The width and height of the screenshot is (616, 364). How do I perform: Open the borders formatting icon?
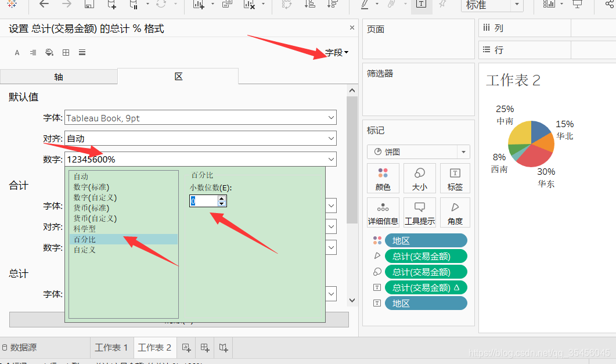(66, 53)
